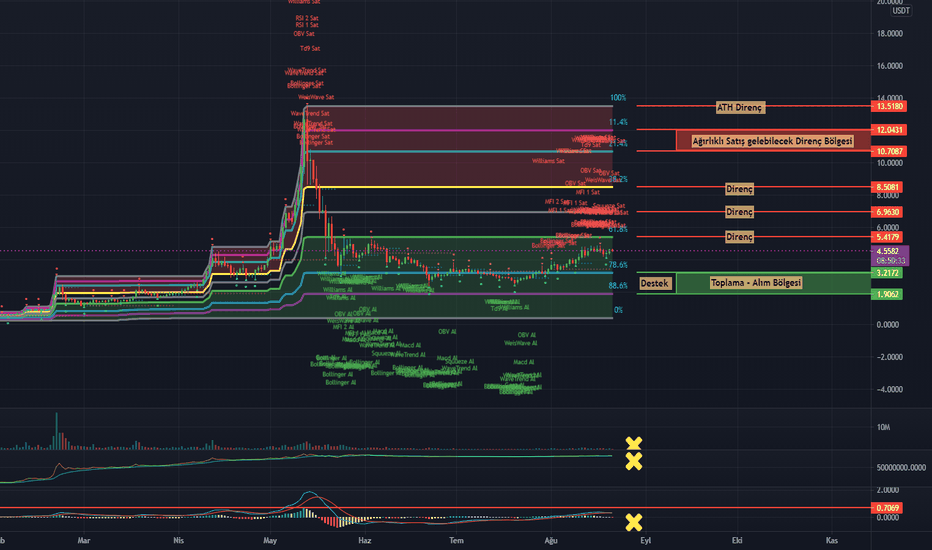Click the 8.5081 price tag

(x=887, y=187)
